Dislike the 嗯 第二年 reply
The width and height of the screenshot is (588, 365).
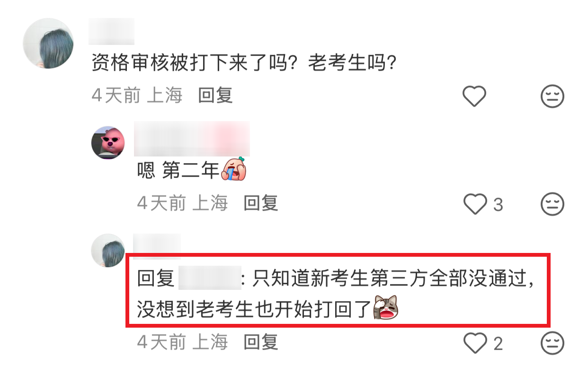pos(552,204)
